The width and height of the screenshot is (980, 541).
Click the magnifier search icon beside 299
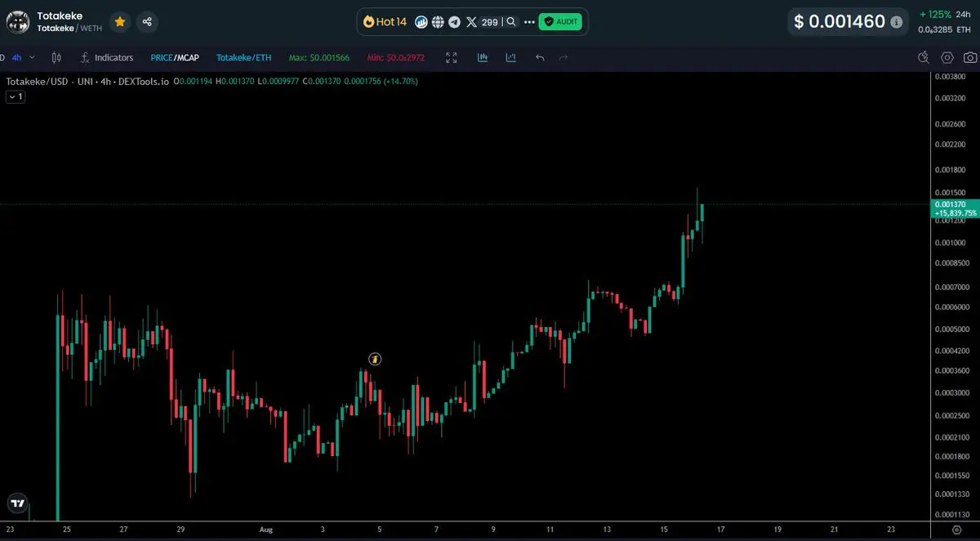(511, 22)
